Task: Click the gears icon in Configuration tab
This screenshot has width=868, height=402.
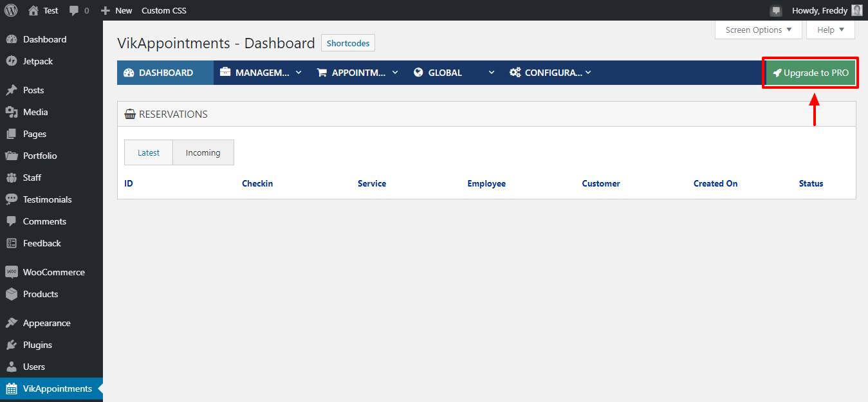Action: click(515, 73)
